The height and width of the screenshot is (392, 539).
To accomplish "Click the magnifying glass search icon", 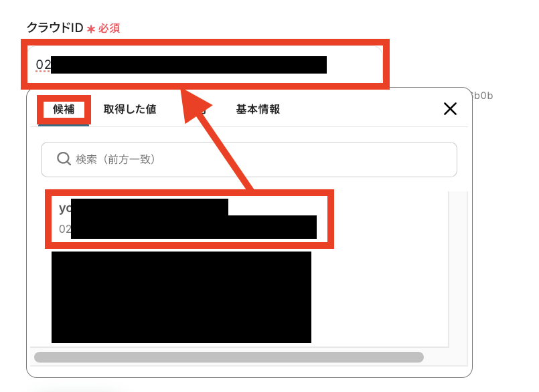I will click(64, 159).
